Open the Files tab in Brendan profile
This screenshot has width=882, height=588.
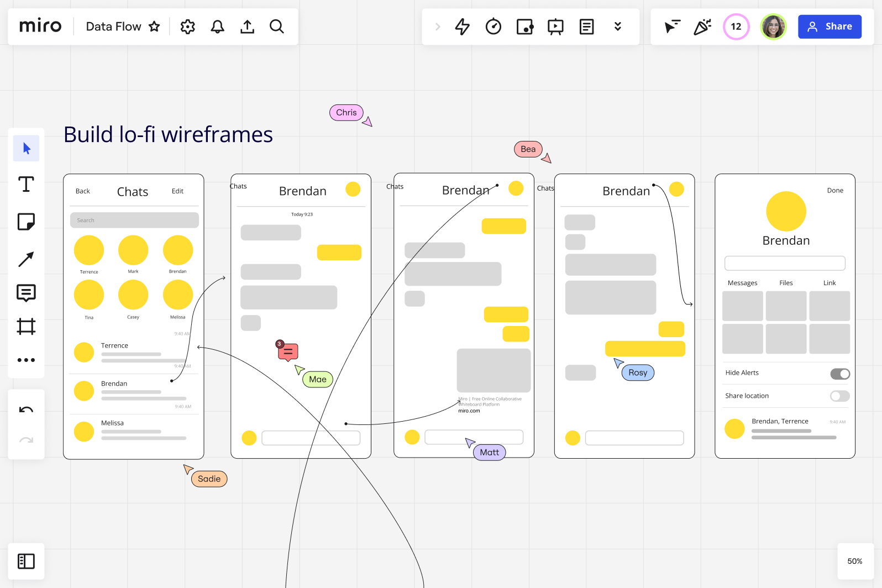[786, 283]
